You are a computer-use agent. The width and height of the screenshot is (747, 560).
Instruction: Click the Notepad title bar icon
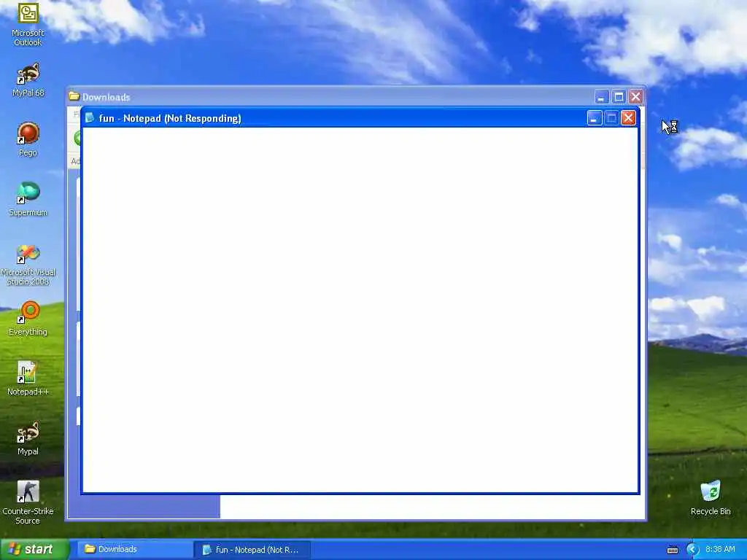pyautogui.click(x=90, y=117)
